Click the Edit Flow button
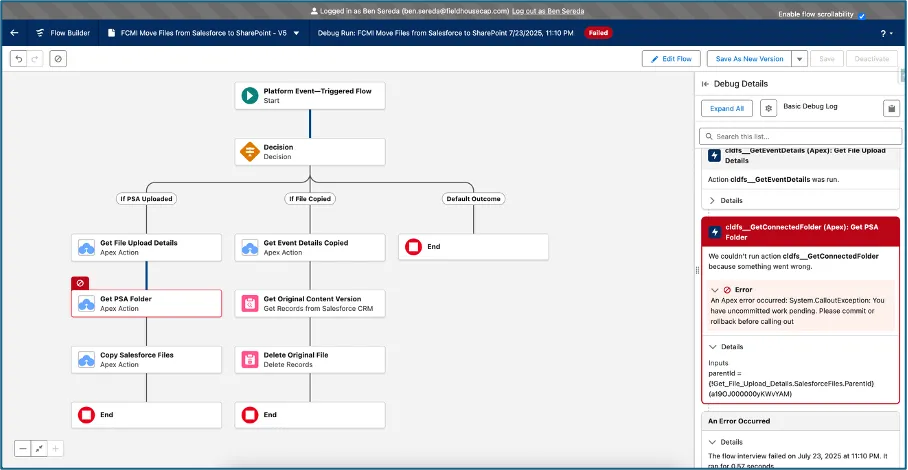 (671, 59)
